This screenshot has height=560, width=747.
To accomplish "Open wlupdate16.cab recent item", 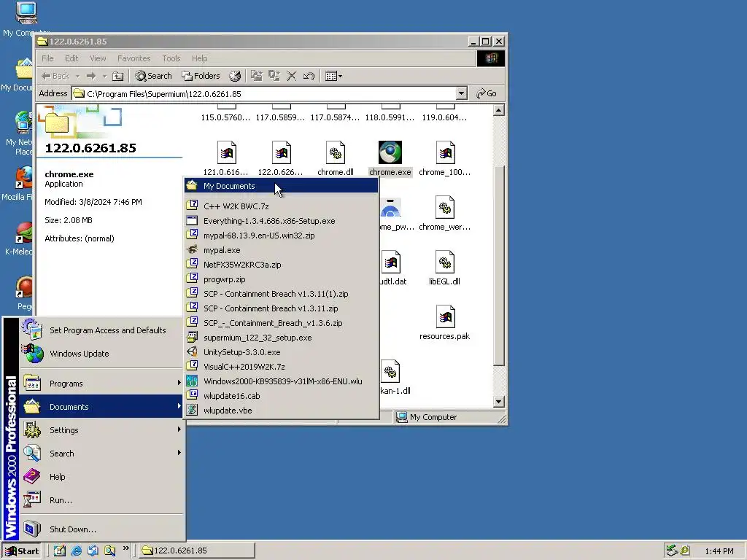I will pos(281,396).
